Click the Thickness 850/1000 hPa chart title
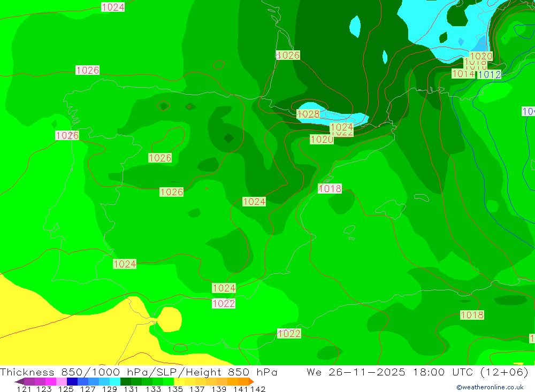This screenshot has width=535, height=392. click(x=138, y=372)
